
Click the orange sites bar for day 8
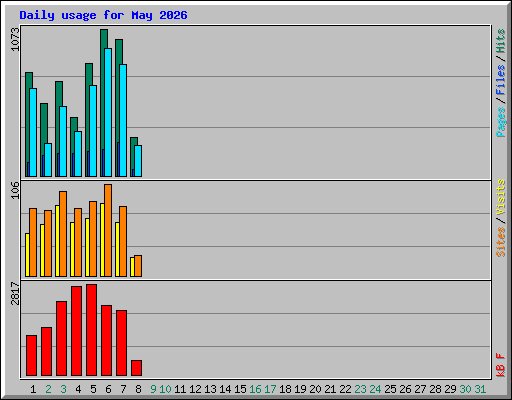[x=138, y=266]
